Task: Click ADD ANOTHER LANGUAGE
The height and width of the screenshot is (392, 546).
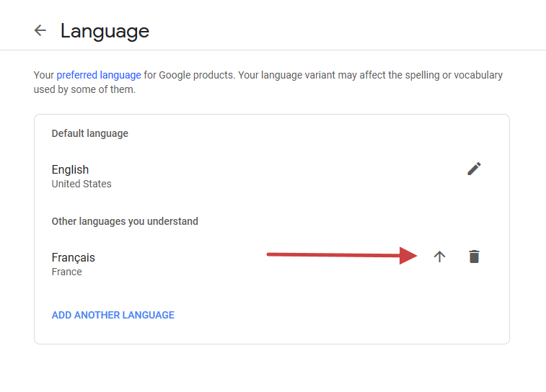Action: pyautogui.click(x=113, y=315)
